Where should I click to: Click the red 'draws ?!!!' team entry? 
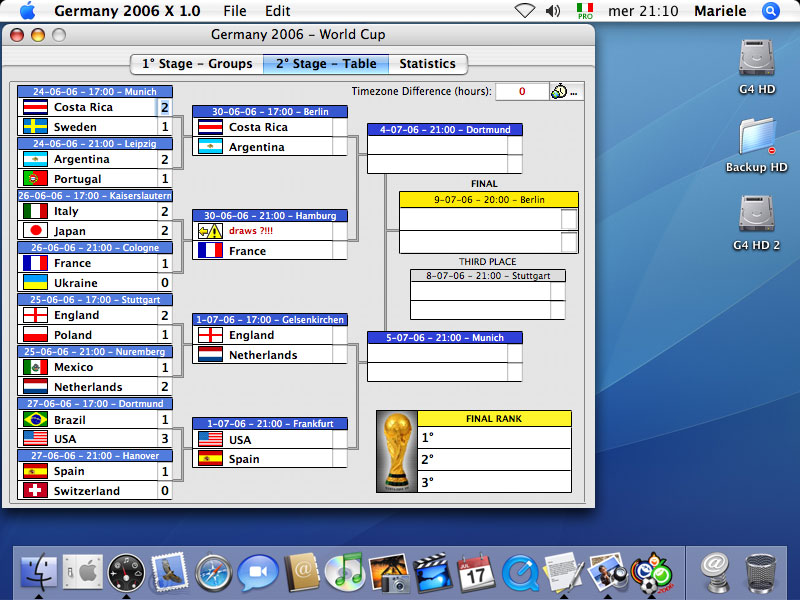(x=251, y=231)
